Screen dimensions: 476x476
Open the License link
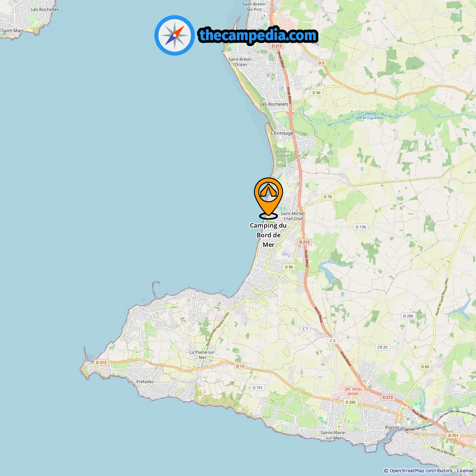(x=465, y=471)
